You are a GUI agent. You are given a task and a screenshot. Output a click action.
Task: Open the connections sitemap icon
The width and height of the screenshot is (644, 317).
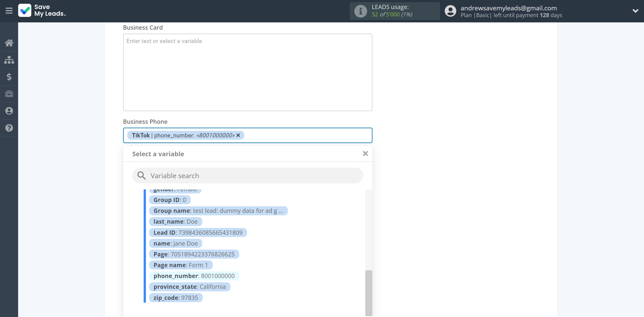(x=9, y=60)
